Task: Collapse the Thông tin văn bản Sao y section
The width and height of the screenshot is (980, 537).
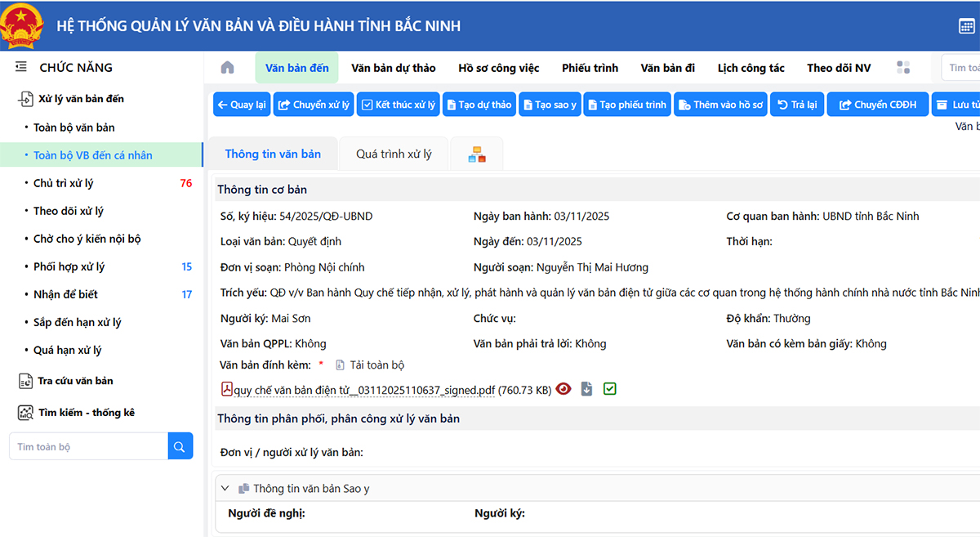Action: [225, 488]
